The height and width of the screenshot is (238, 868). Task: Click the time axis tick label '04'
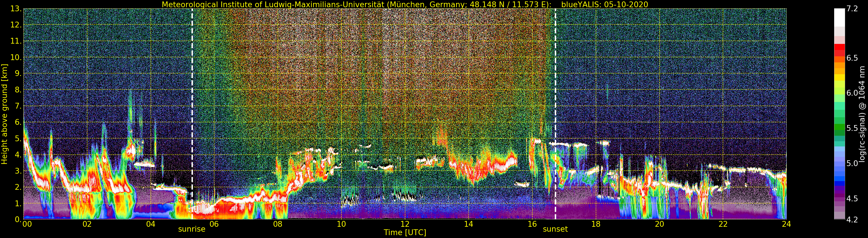[151, 224]
